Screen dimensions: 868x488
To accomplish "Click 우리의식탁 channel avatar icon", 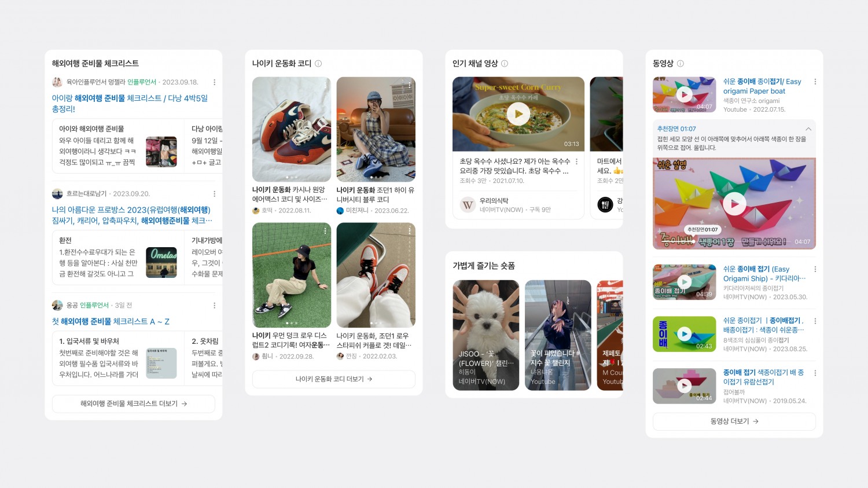I will 468,205.
